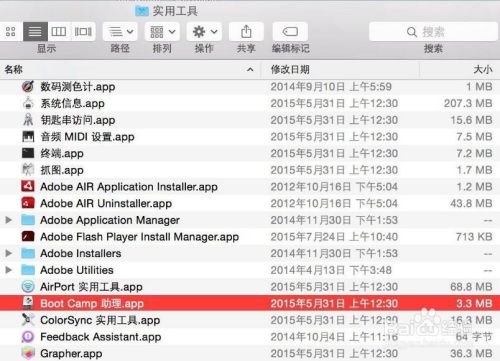
Task: Select the 钥匙串访问.app icon
Action: (x=28, y=120)
